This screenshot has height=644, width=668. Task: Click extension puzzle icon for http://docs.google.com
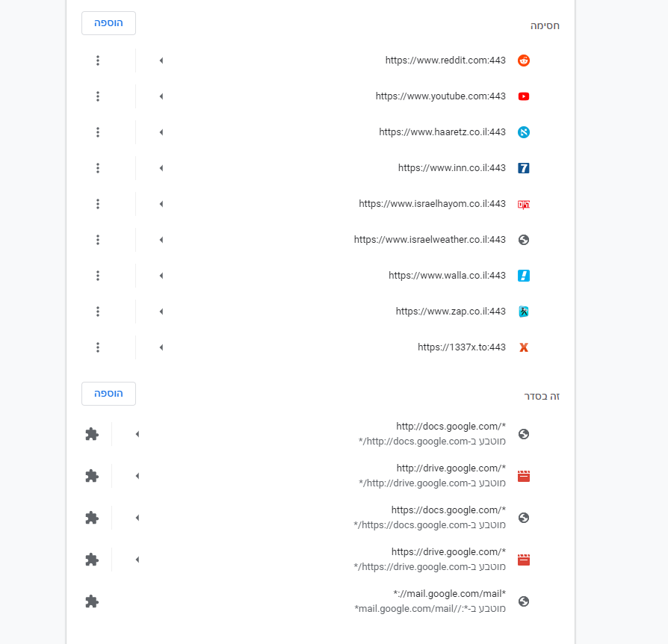click(92, 434)
